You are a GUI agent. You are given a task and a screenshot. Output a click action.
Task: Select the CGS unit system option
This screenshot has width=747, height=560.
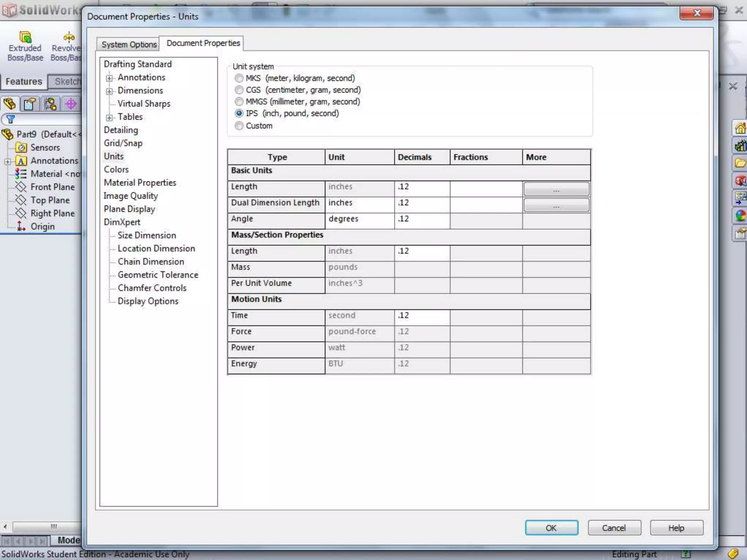click(x=239, y=90)
